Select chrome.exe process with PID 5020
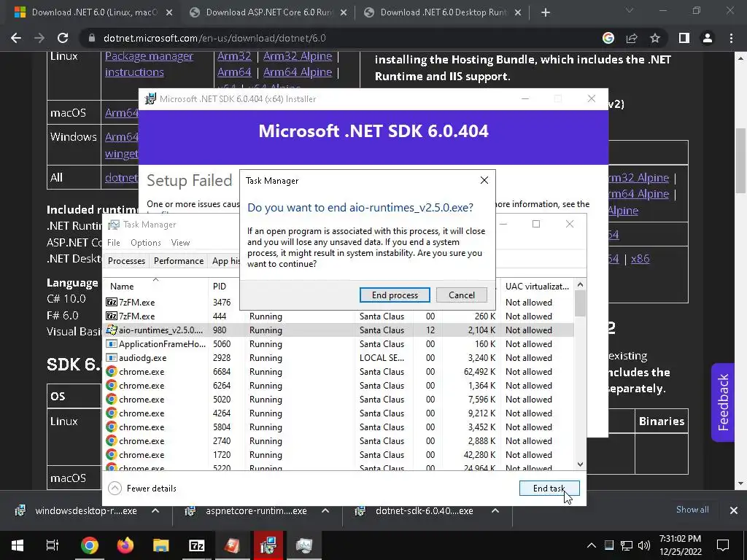Image resolution: width=747 pixels, height=560 pixels. coord(338,399)
